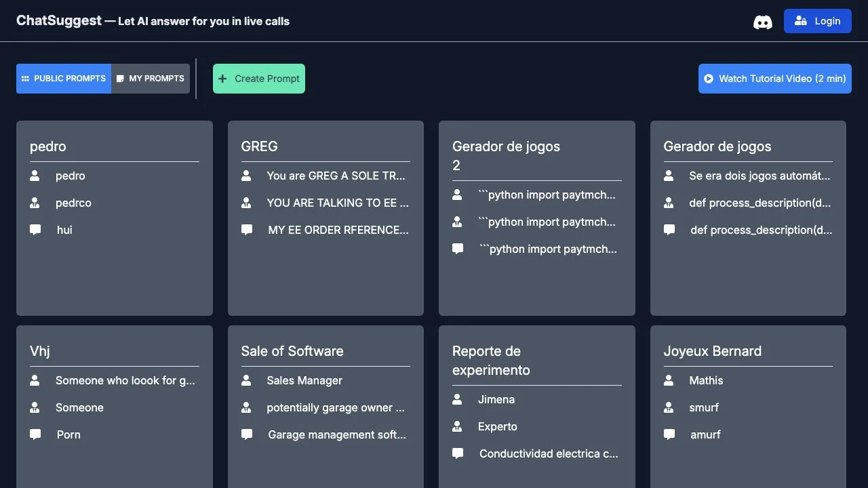Open 'Joyeux Bernard' card title
This screenshot has height=488, width=868.
712,351
